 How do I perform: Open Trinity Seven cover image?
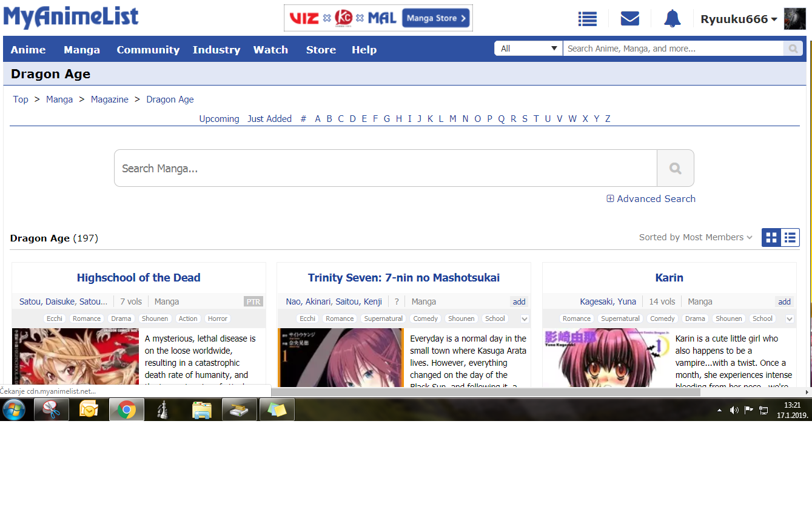(x=341, y=358)
